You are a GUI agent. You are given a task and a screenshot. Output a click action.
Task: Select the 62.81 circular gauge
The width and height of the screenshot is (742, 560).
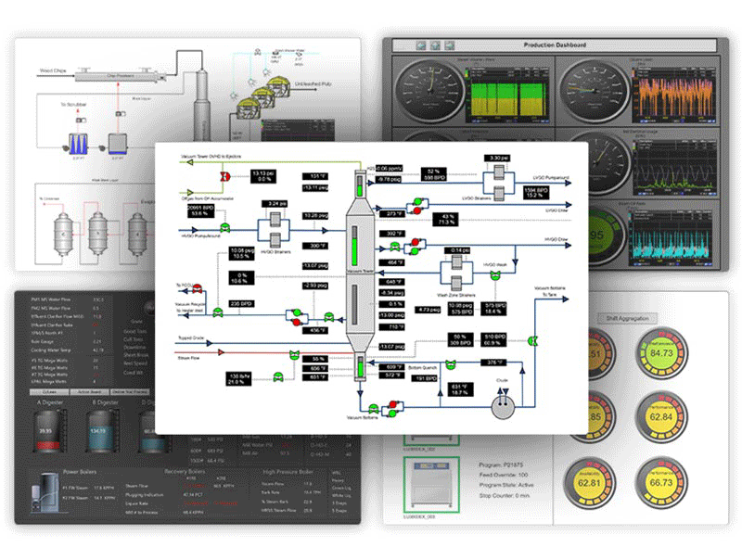589,483
